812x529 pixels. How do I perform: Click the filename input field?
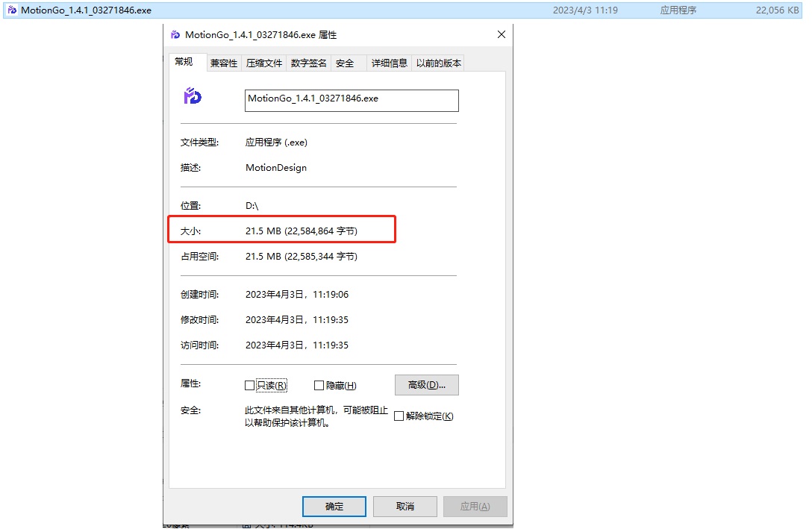352,101
